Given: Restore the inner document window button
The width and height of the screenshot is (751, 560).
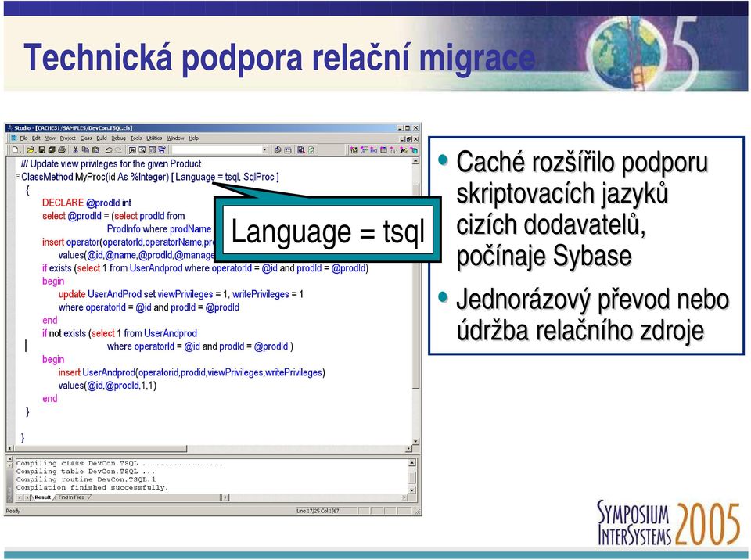Looking at the screenshot, I should point(409,139).
